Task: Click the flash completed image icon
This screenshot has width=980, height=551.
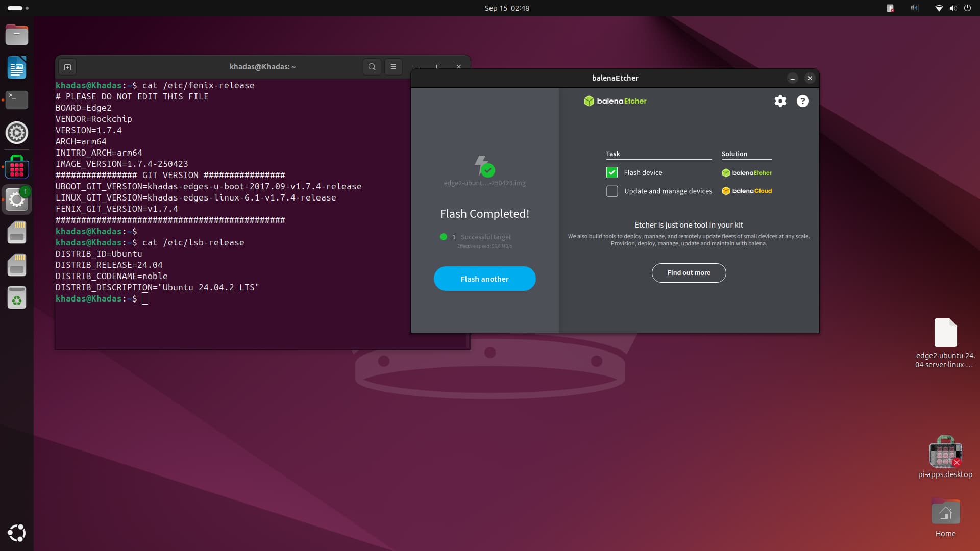Action: [x=484, y=166]
